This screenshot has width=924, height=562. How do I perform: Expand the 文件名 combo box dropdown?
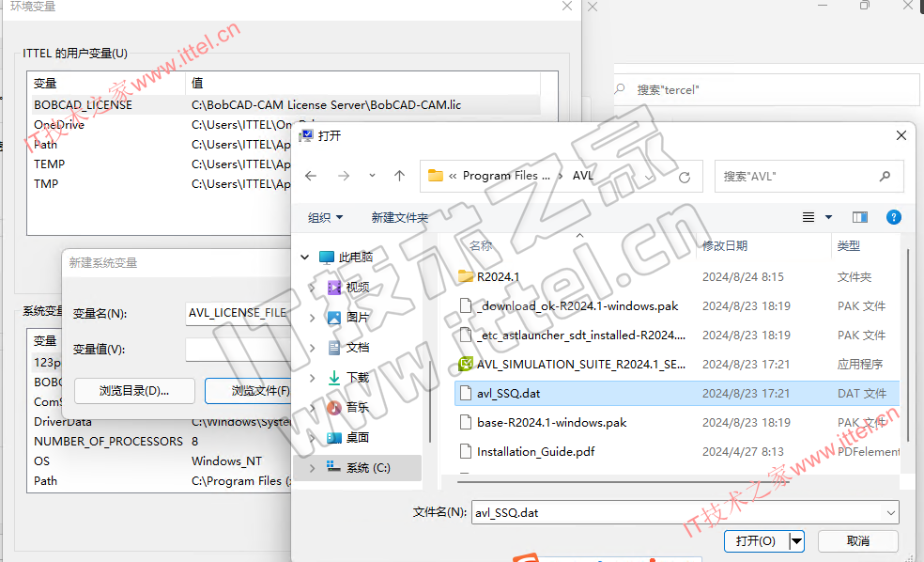point(891,513)
